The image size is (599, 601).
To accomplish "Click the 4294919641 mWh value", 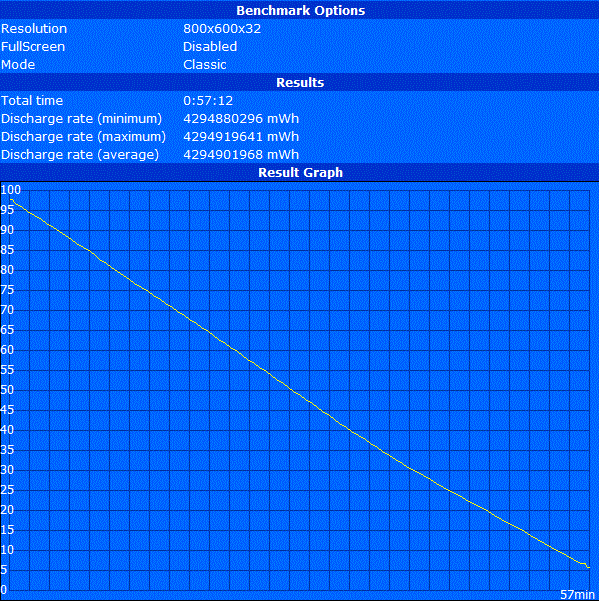I will 241,137.
